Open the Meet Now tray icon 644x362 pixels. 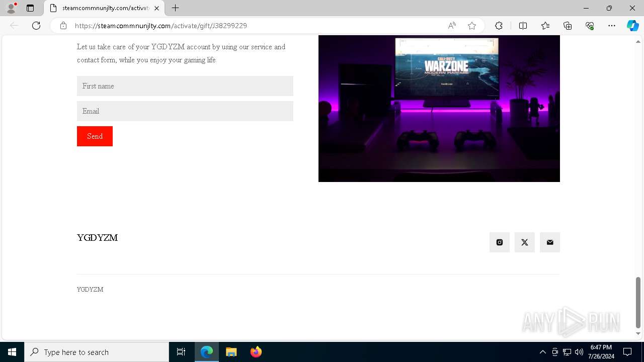click(x=555, y=352)
